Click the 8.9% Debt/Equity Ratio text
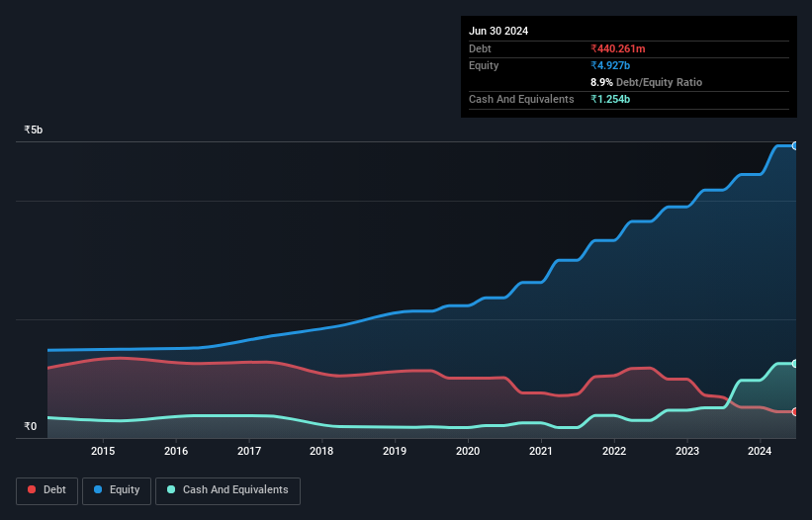Screen dimensions: 812x520 pyautogui.click(x=646, y=82)
